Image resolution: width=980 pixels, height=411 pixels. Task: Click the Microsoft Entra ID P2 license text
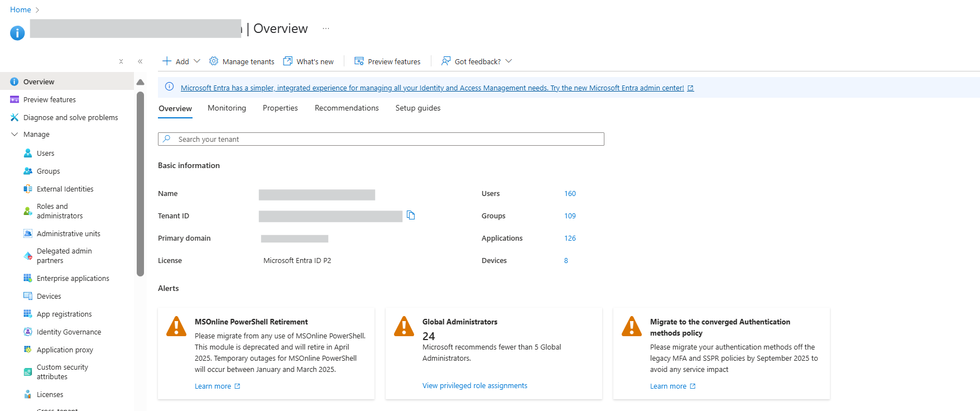(x=297, y=260)
